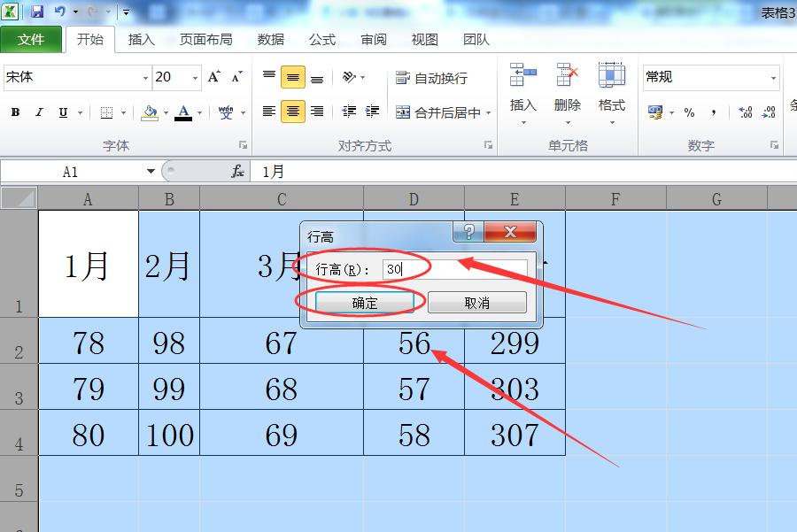Toggle bold formatting
Viewport: 797px width, 532px height.
point(16,112)
